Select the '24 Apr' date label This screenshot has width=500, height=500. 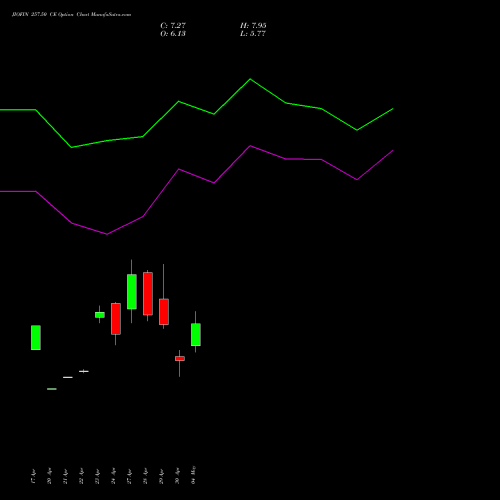coord(113,476)
